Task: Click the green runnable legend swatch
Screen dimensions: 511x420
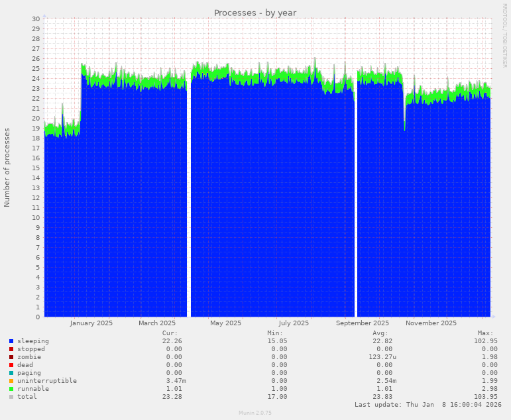Action: [11, 389]
